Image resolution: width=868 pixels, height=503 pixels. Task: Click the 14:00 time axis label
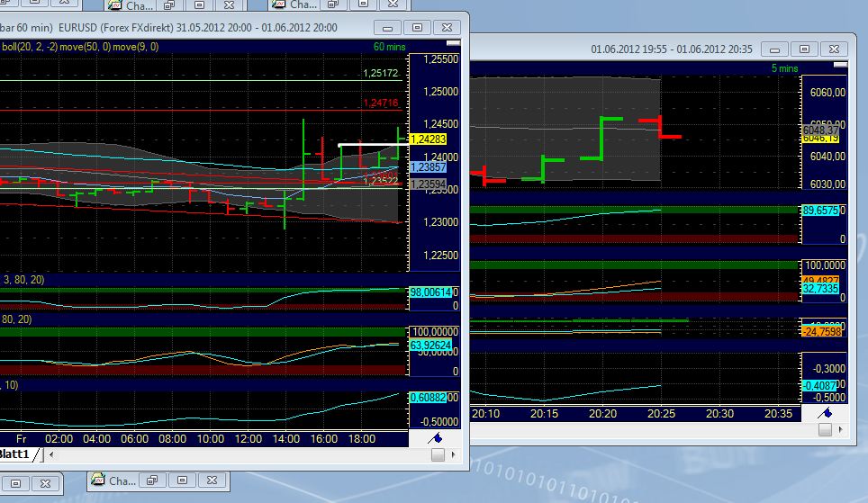pos(285,439)
